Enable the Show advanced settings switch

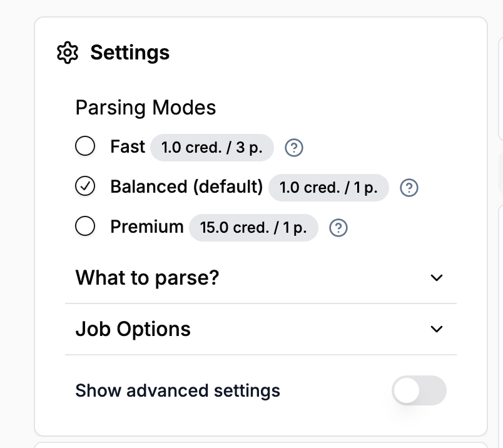click(419, 391)
